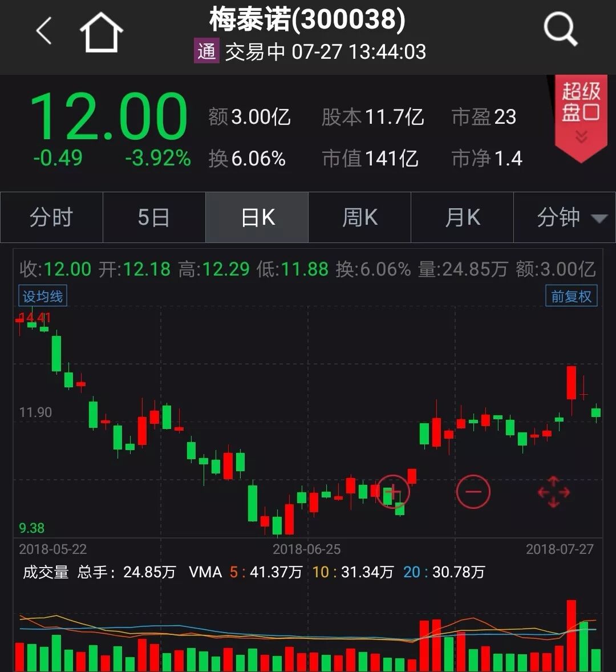Tap share capital 股本11.7亿

pos(372,116)
